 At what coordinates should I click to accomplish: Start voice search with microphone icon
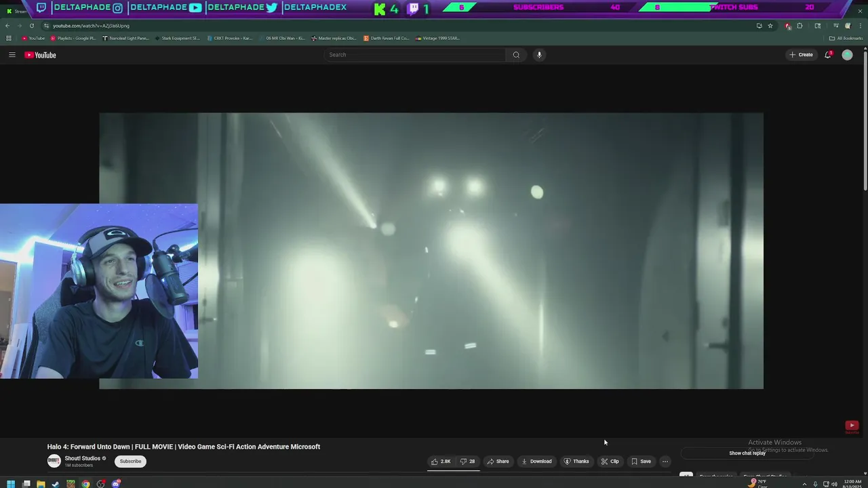click(x=539, y=55)
